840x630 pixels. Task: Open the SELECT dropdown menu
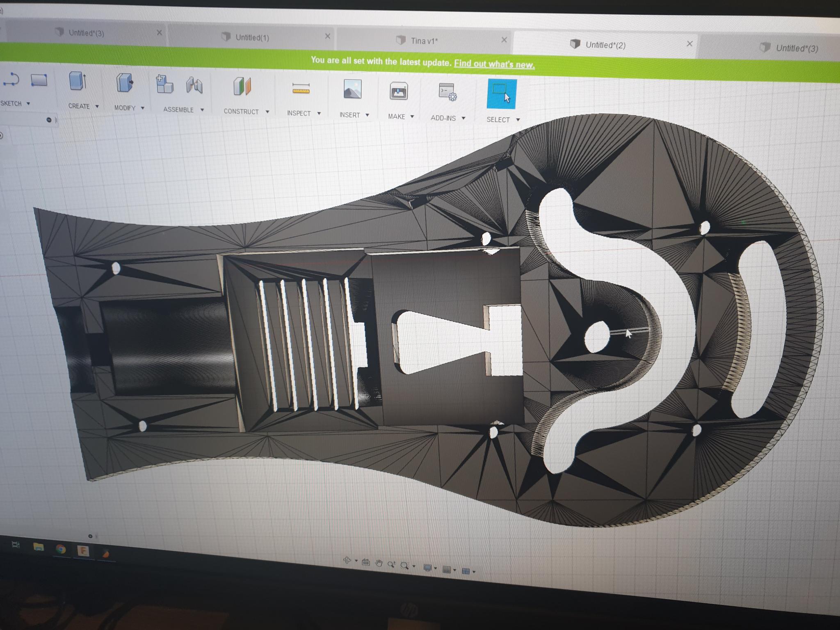(503, 120)
